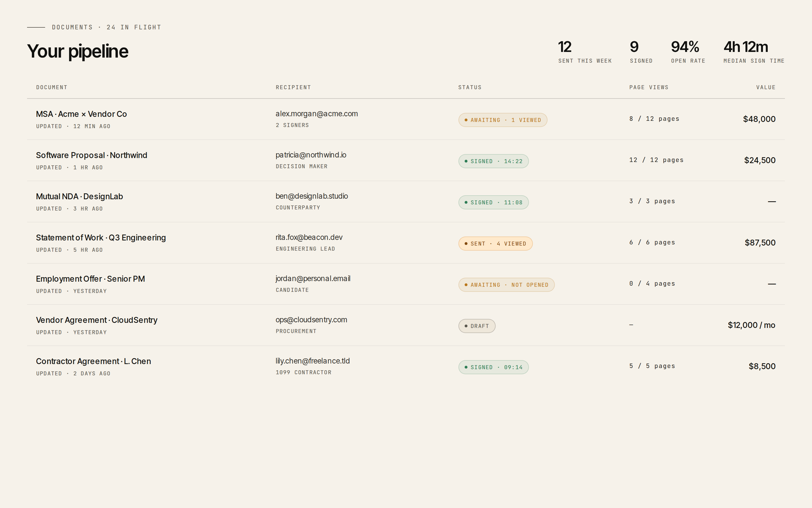Click the $48,000 value cell
The image size is (812, 508).
[x=759, y=119]
